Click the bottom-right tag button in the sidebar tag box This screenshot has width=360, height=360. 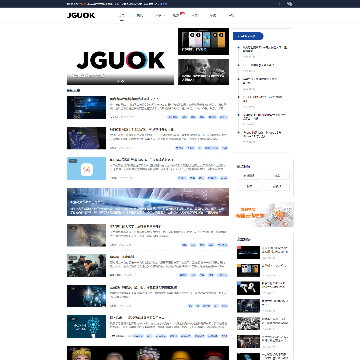pos(277,186)
